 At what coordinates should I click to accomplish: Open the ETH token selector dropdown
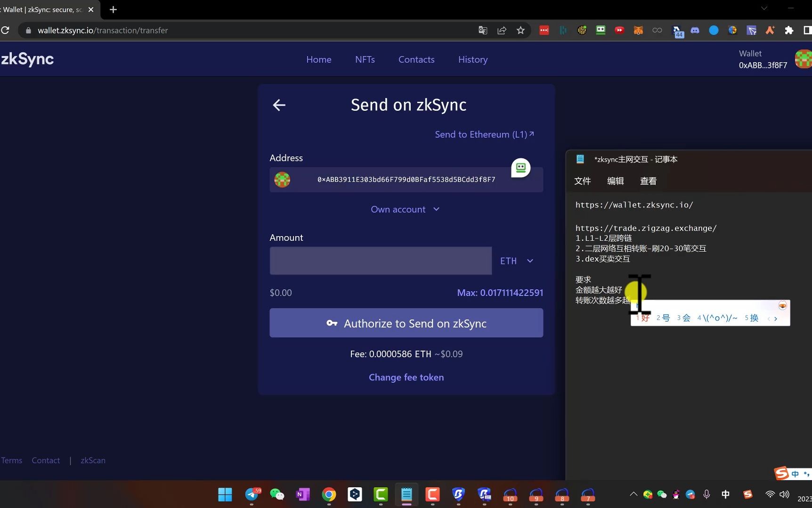tap(517, 261)
